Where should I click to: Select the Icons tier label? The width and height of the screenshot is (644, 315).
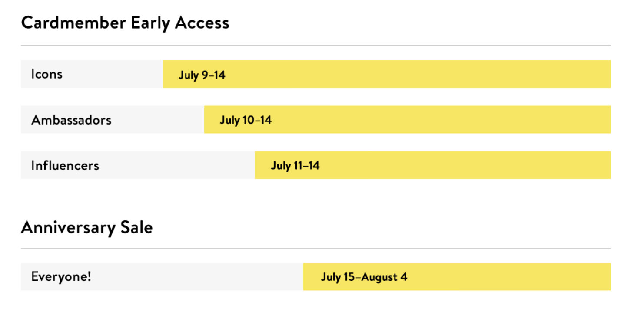tap(46, 74)
